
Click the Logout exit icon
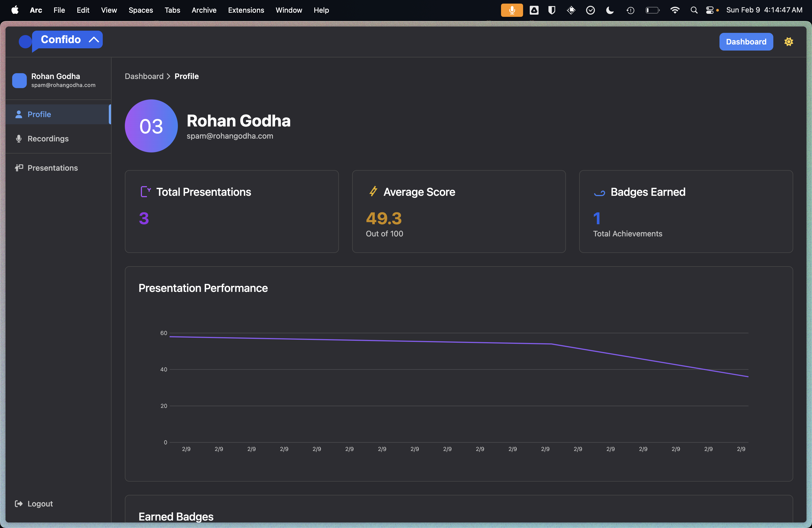tap(19, 504)
